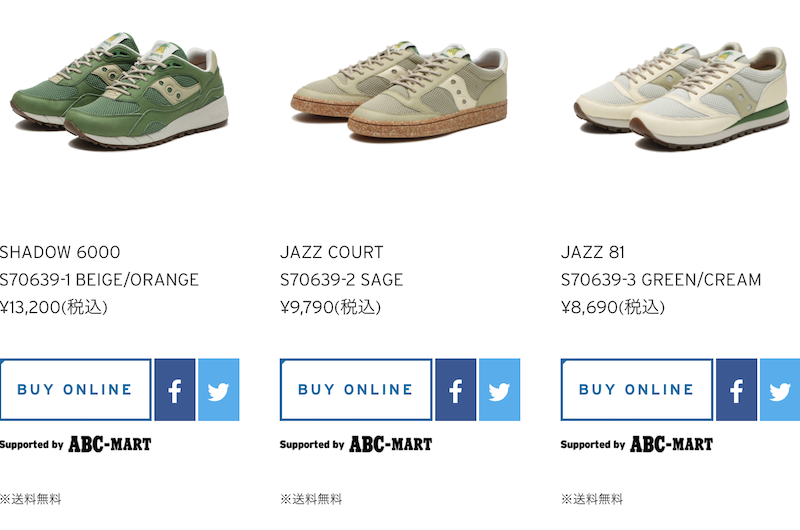This screenshot has width=800, height=530.
Task: Click Buy Online for Jazz Court
Action: (x=356, y=390)
